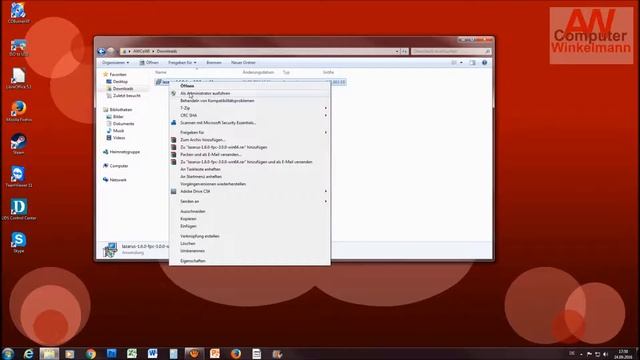Open DS Control Center desktop icon
Screen dimensions: 640x360
click(18, 209)
